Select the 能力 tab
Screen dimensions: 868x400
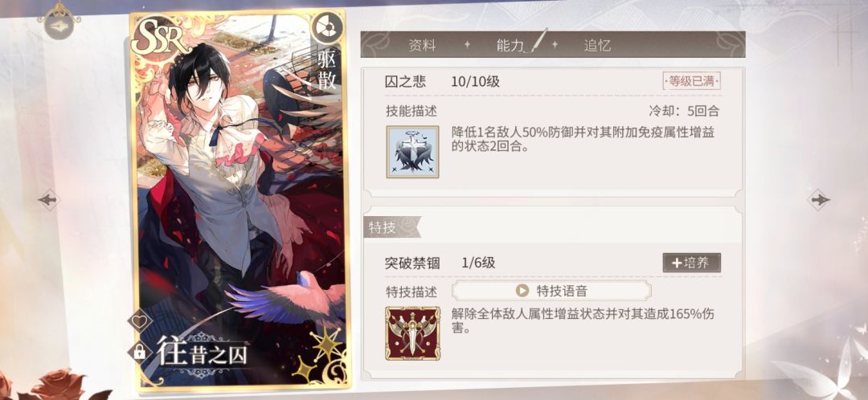510,45
